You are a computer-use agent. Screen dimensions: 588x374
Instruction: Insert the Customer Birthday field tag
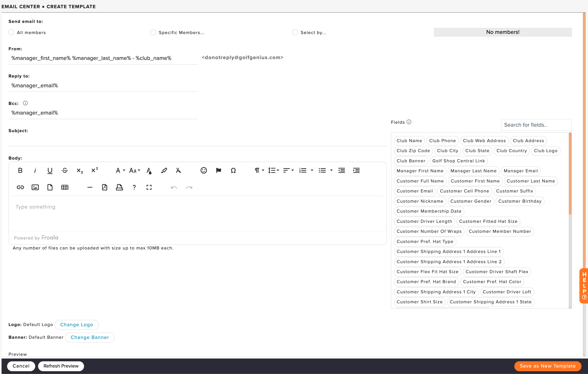point(520,201)
